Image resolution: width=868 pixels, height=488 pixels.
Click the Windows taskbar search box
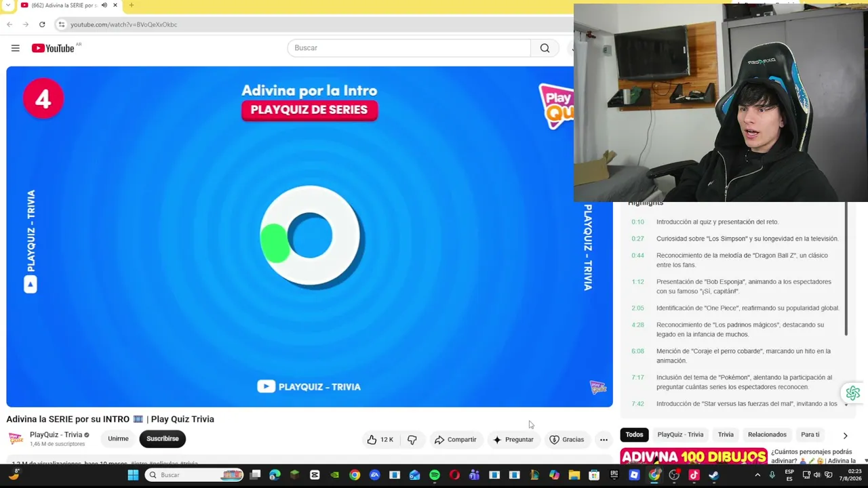(195, 475)
